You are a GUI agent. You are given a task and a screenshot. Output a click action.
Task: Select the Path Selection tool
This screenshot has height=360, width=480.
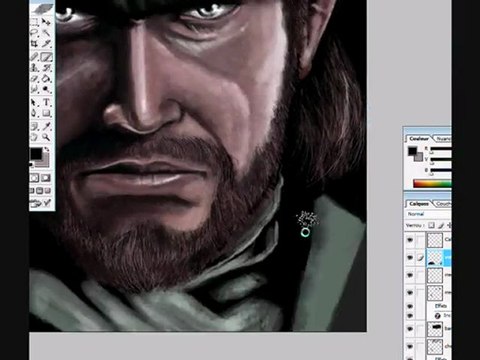[x=34, y=102]
